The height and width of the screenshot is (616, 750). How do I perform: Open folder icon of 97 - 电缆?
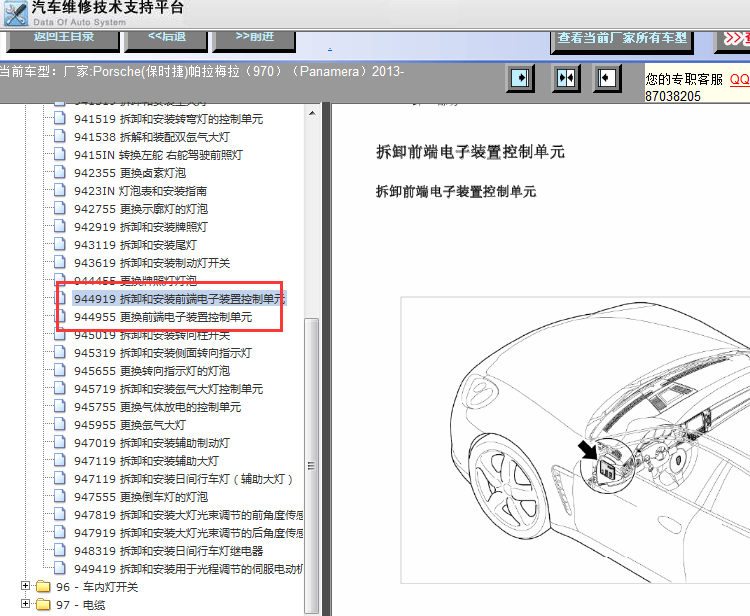pos(44,605)
